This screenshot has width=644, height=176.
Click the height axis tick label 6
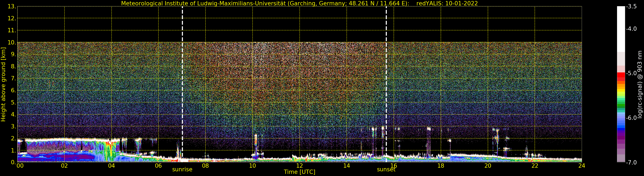click(13, 90)
